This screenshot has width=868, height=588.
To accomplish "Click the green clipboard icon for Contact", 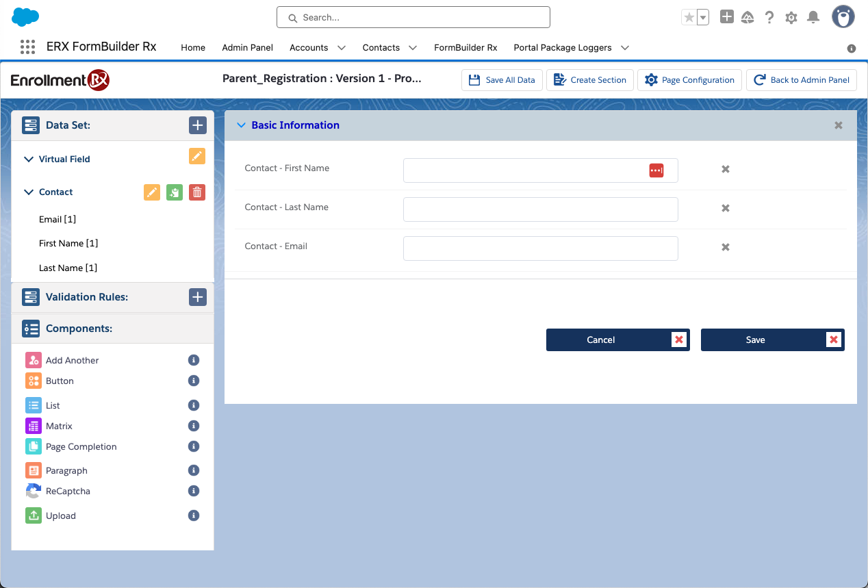I will point(175,192).
